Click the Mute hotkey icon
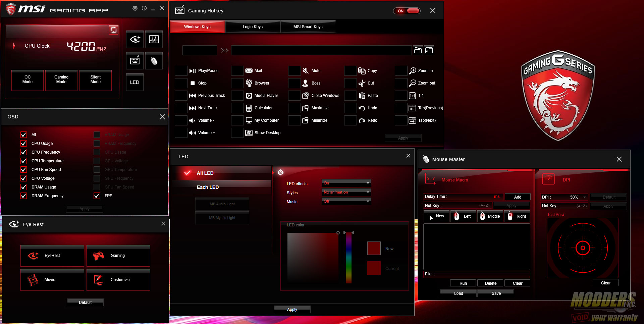Viewport: 644px width, 324px height. (x=305, y=71)
